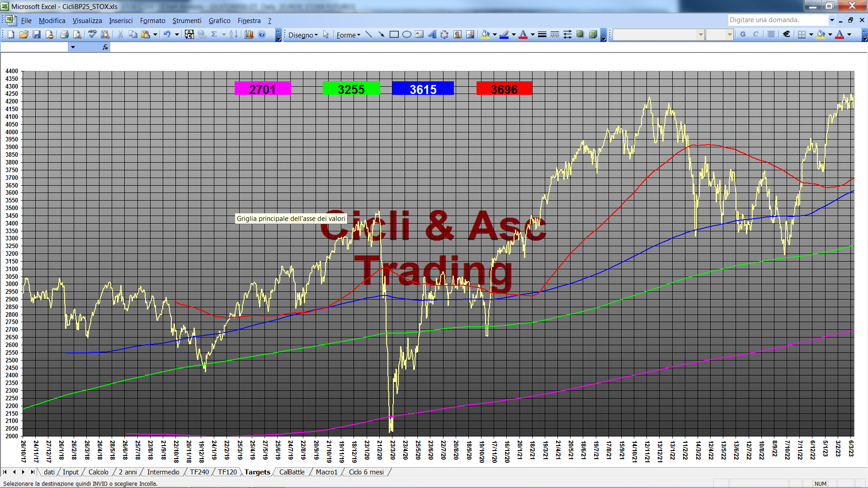Expand the Paste options dropdown arrow
868x488 pixels.
click(x=155, y=34)
